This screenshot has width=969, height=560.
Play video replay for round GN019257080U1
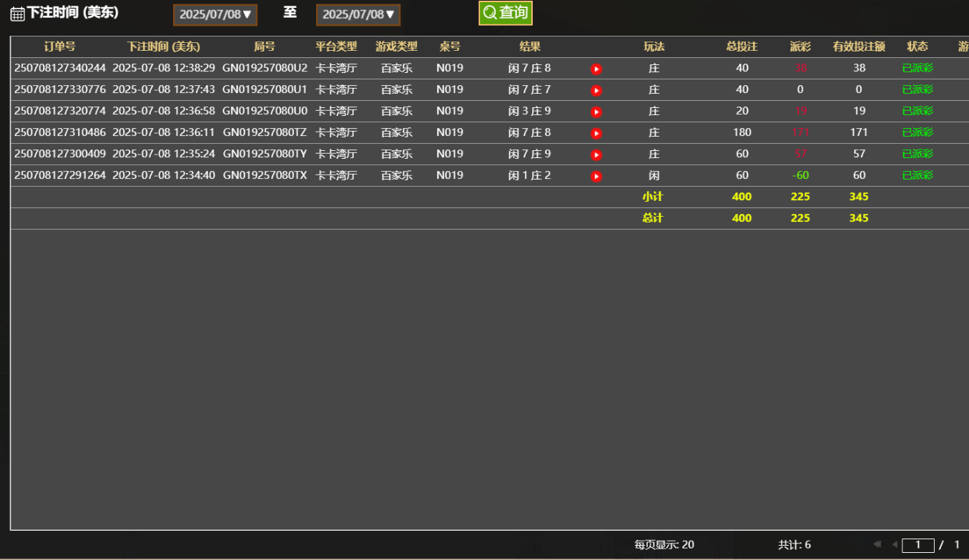596,91
